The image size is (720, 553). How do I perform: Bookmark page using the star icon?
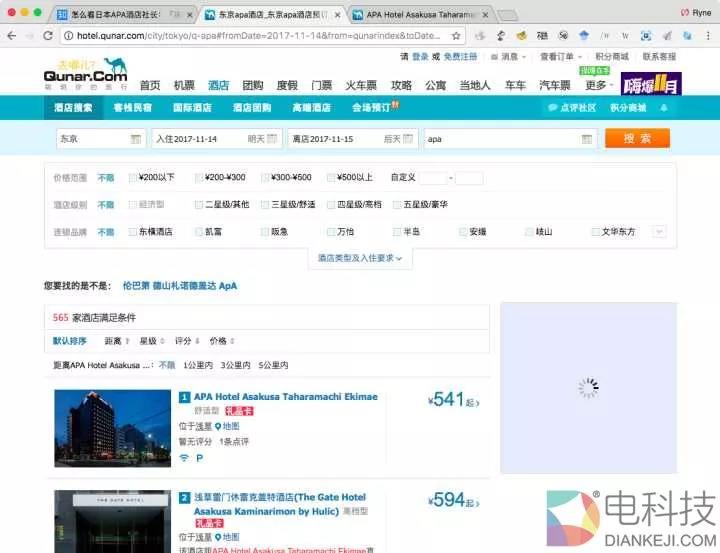(456, 36)
